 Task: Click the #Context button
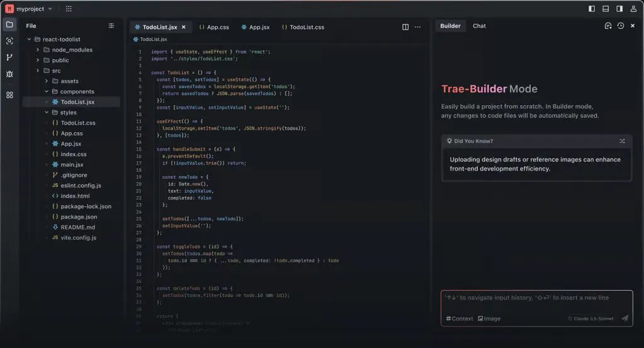[459, 318]
